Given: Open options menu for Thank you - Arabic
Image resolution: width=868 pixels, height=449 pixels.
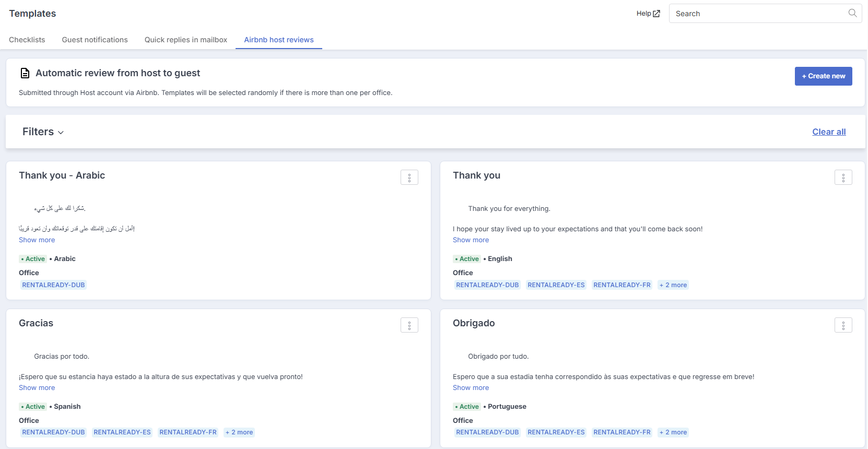Looking at the screenshot, I should tap(409, 178).
